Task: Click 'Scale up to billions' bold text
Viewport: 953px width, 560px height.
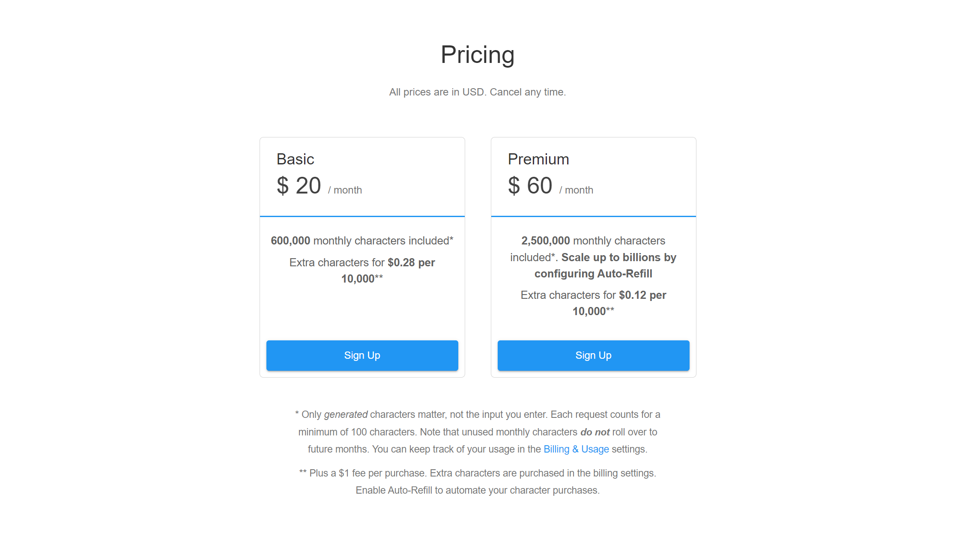Action: pyautogui.click(x=618, y=257)
